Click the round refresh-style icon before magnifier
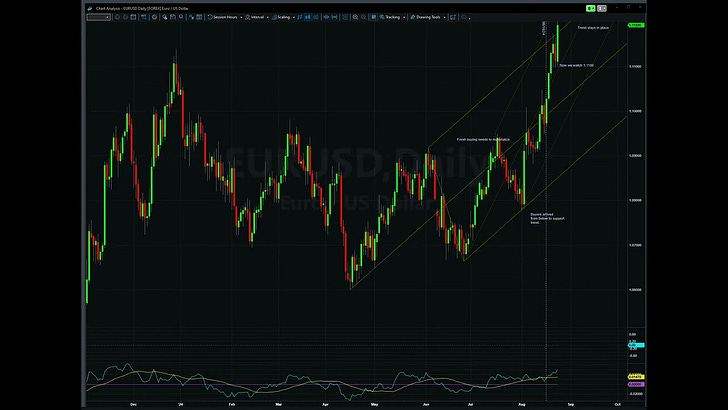Screen dimensions: 728x410 click(155, 17)
